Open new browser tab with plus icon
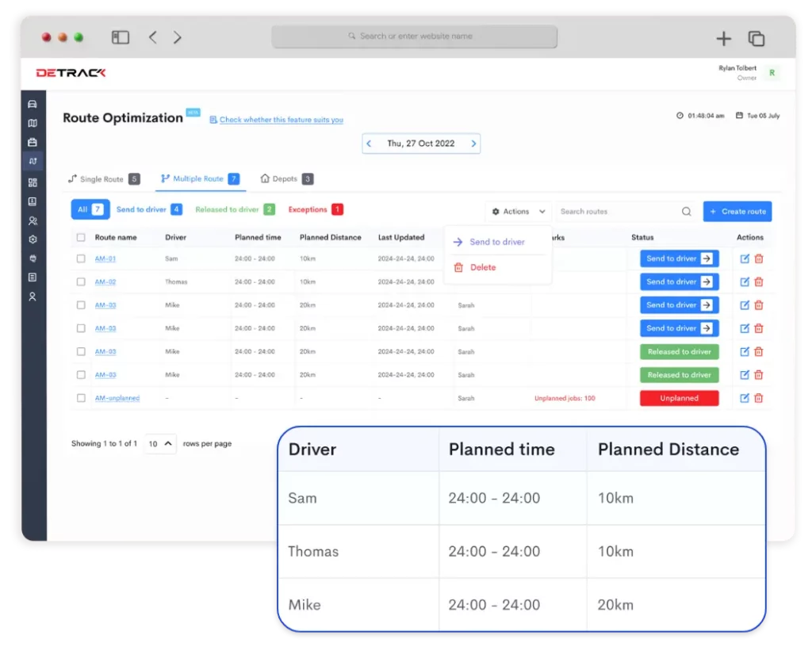 (723, 39)
